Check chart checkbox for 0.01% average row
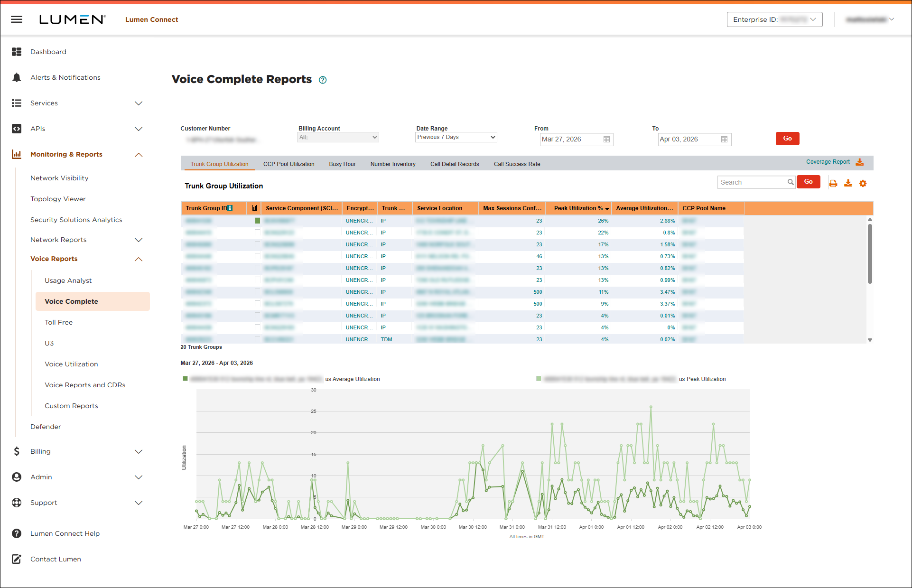The width and height of the screenshot is (912, 588). click(257, 316)
